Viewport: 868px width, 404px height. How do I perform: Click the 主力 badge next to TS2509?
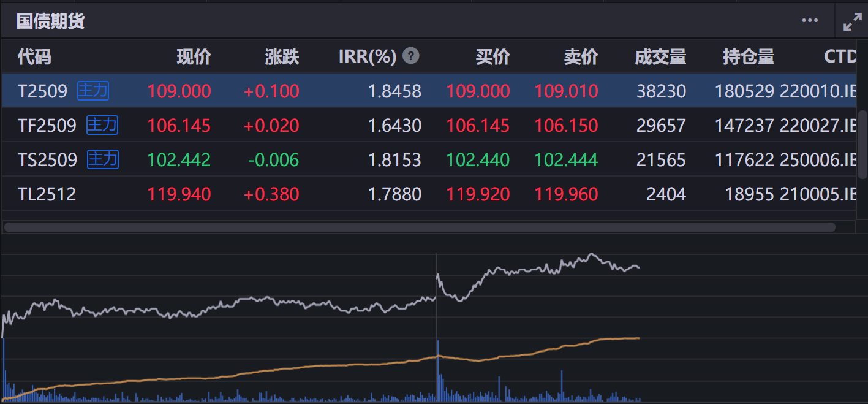pyautogui.click(x=103, y=160)
